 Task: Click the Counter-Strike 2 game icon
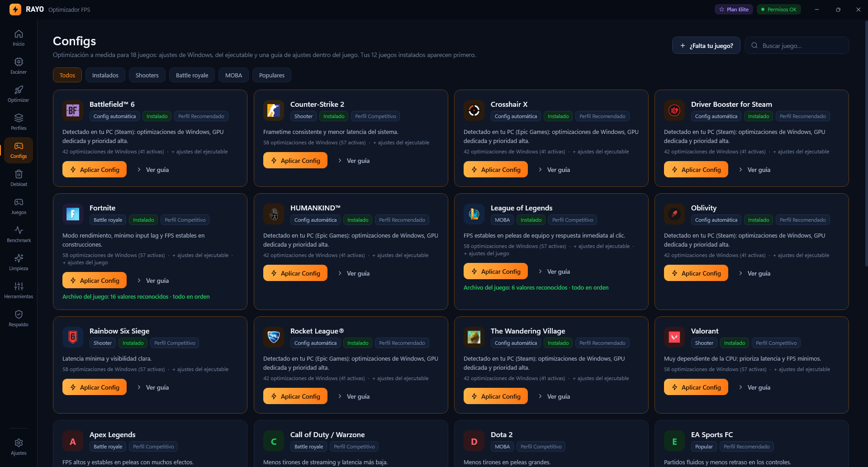click(274, 110)
